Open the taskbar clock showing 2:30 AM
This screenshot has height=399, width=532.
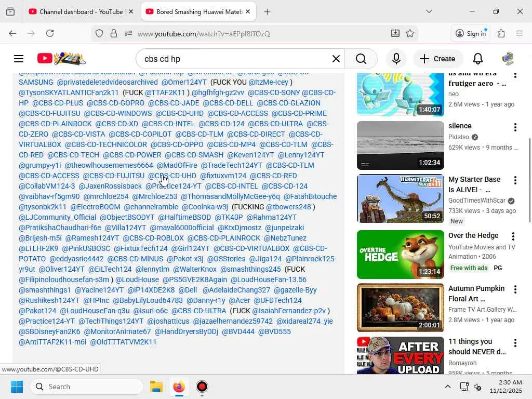[506, 387]
